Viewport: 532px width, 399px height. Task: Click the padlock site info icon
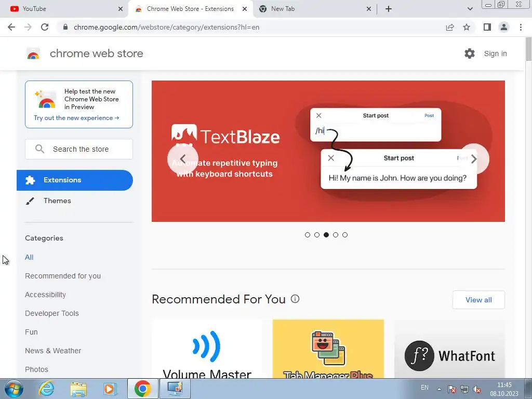(65, 27)
